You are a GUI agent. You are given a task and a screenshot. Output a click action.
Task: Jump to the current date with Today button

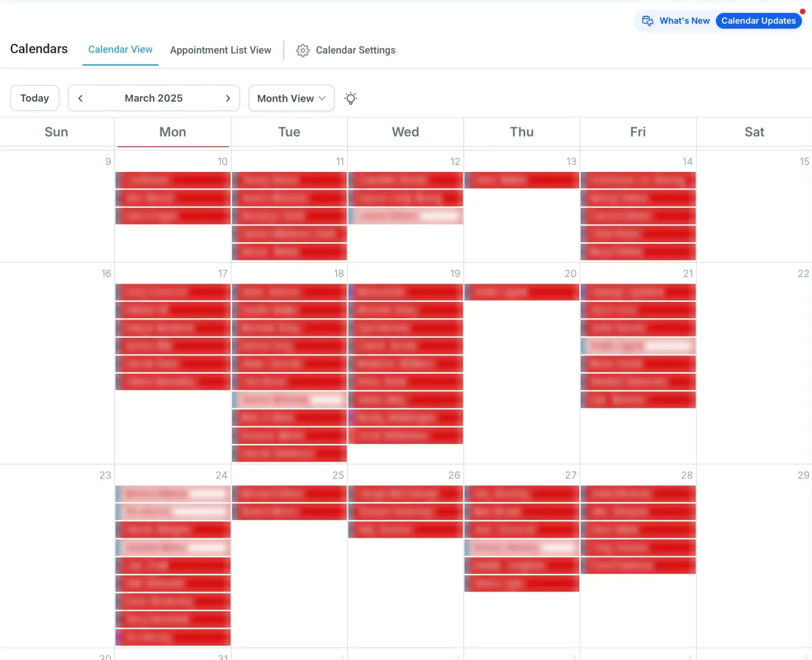point(35,98)
